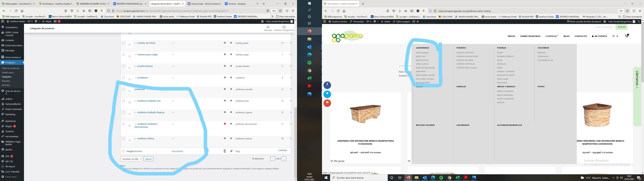Click the email share red round button

(x=327, y=103)
